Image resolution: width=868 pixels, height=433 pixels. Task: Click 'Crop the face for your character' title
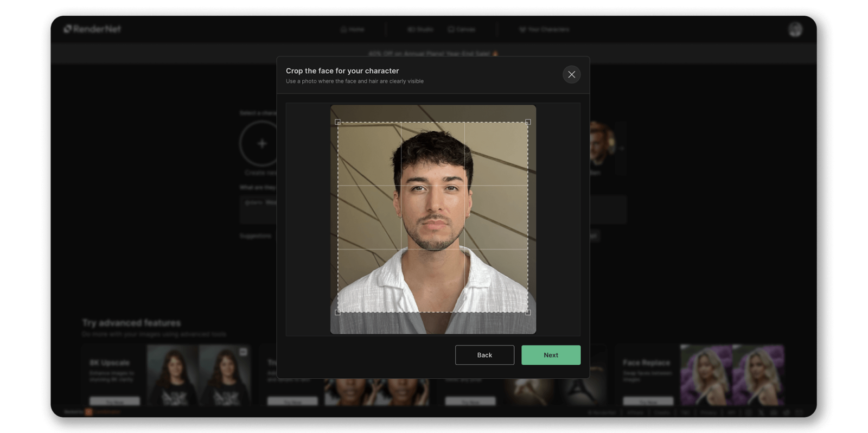tap(342, 71)
